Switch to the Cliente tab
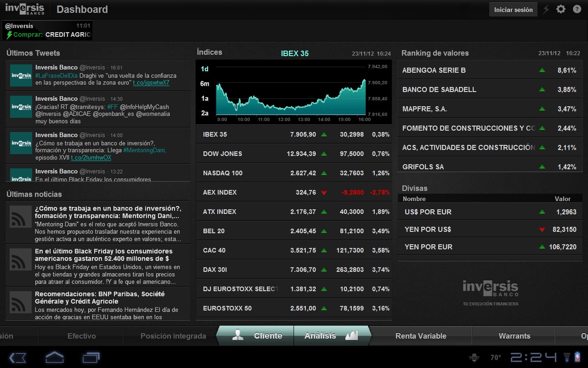The height and width of the screenshot is (368, 588). tap(256, 336)
